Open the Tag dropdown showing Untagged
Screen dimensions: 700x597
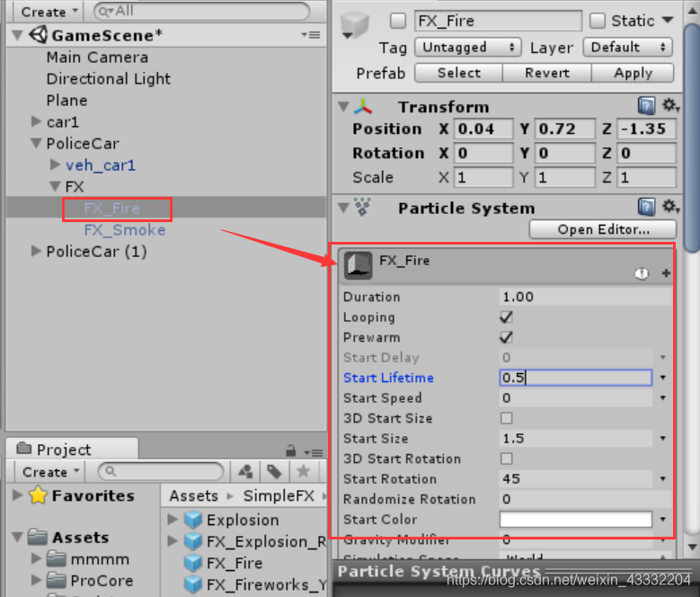468,47
